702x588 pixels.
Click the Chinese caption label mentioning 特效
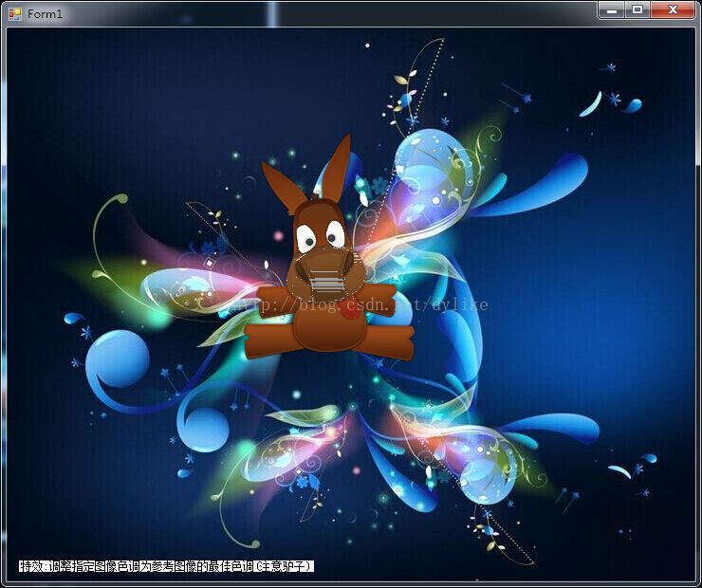click(167, 566)
